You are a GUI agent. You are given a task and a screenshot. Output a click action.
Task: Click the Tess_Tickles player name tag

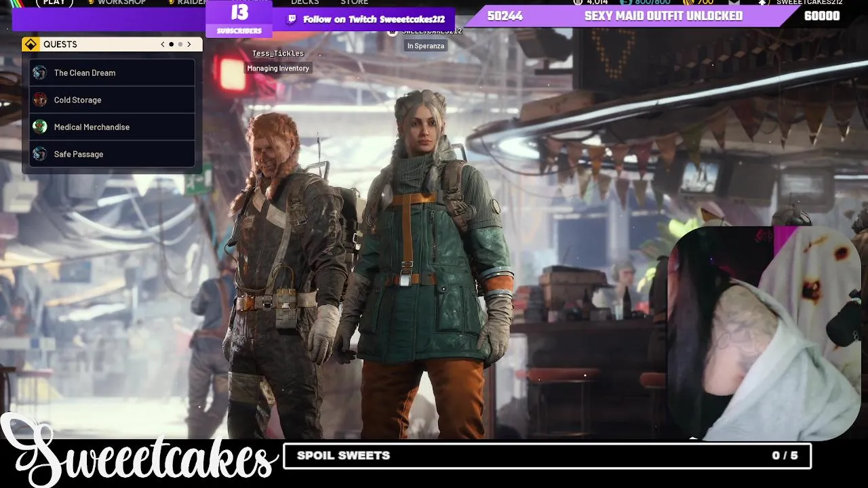pos(278,54)
